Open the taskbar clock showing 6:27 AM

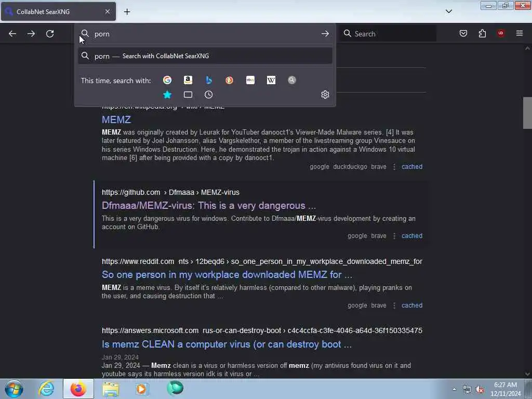506,389
